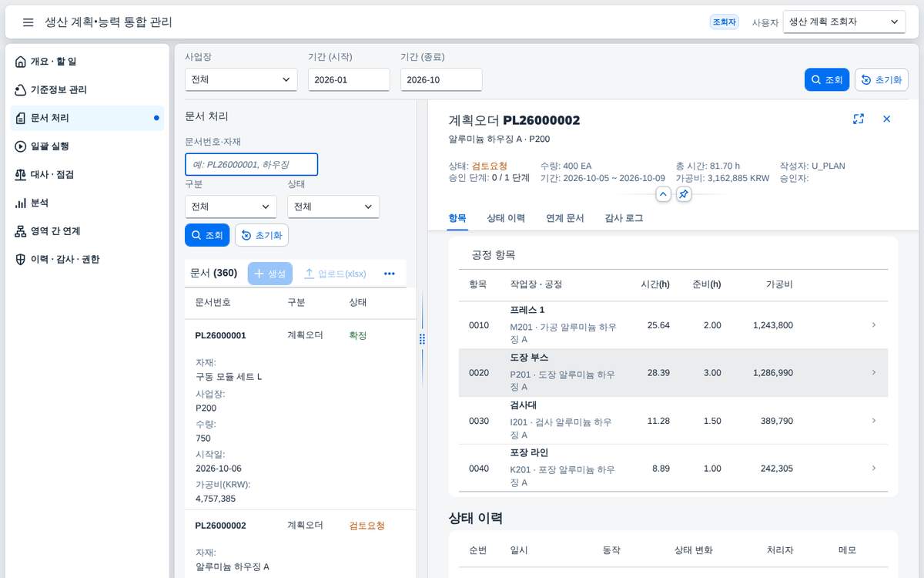
Task: Click 가공비 column header in 공정 항목
Action: coord(779,284)
